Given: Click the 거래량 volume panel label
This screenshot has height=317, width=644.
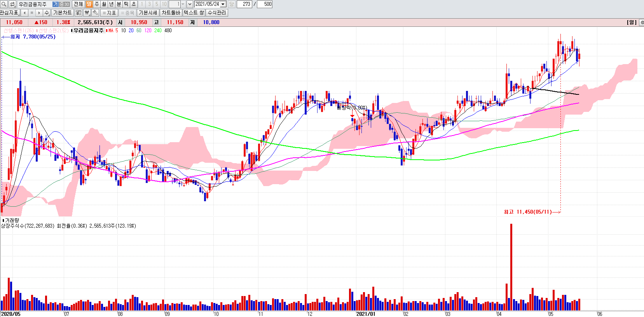Looking at the screenshot, I should (12, 220).
